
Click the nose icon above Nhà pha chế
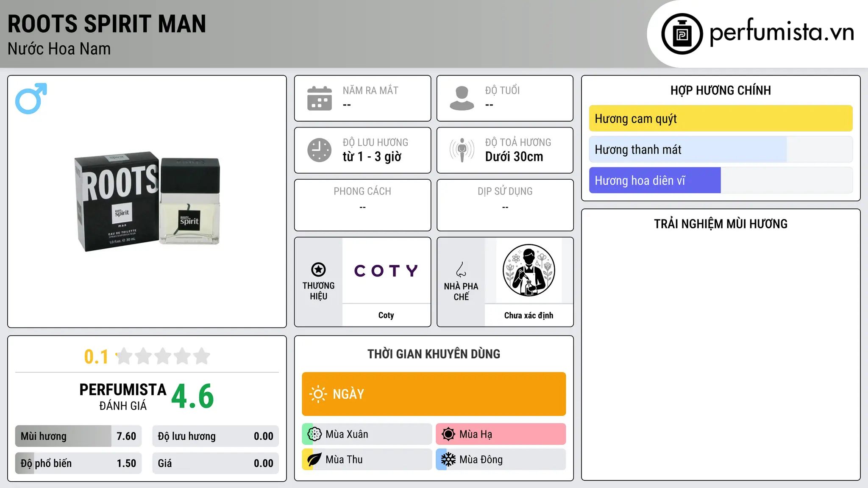[x=461, y=269]
